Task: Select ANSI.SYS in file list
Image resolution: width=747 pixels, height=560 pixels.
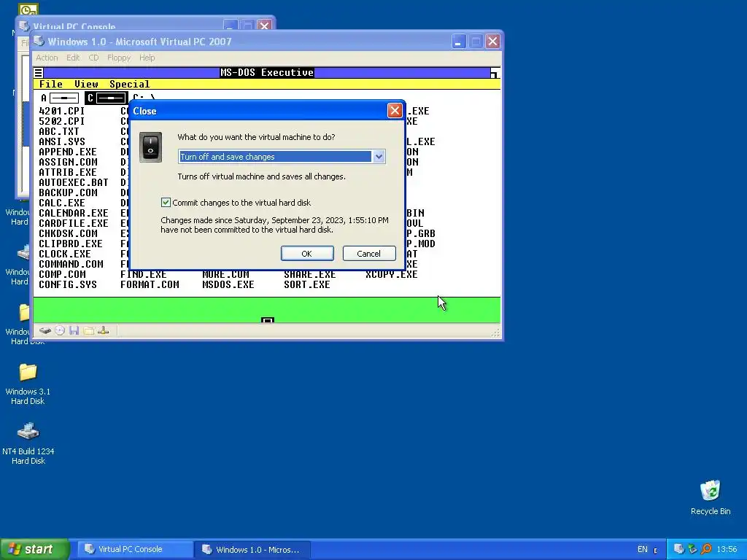Action: 62,141
